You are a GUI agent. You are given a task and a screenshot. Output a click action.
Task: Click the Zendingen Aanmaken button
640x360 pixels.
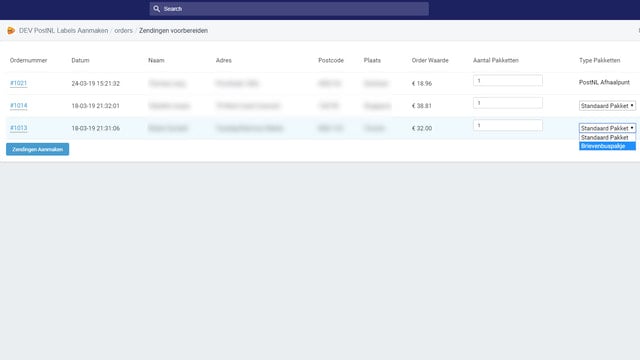click(x=38, y=149)
